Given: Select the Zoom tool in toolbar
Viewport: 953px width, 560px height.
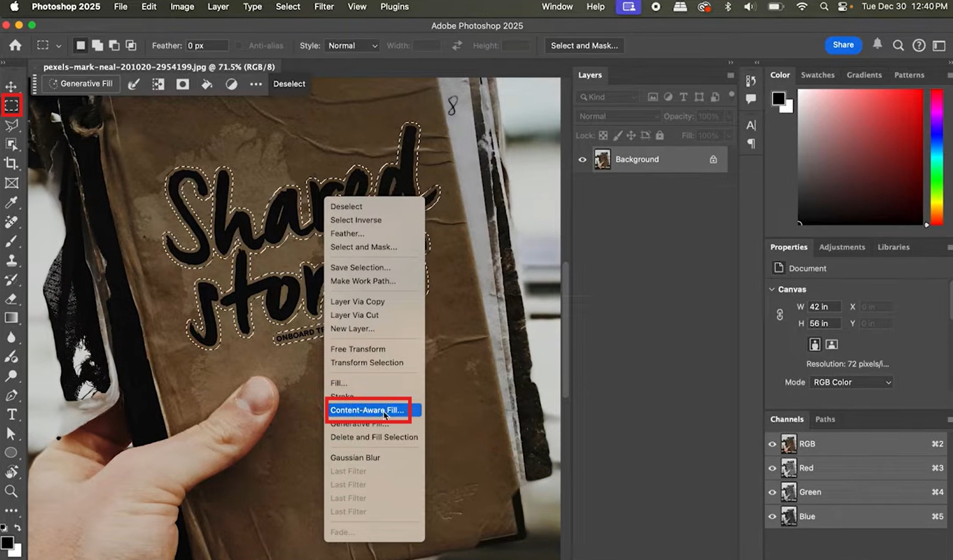Looking at the screenshot, I should 11,491.
